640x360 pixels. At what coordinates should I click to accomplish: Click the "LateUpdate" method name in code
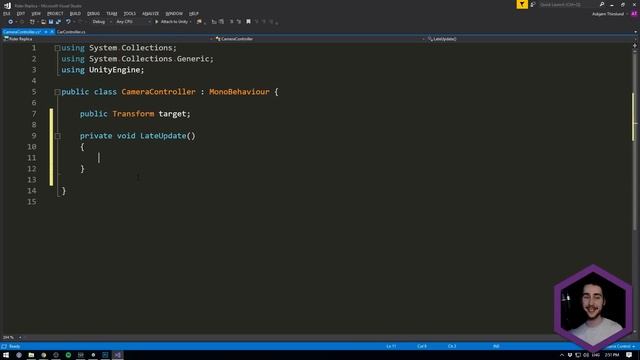point(163,136)
